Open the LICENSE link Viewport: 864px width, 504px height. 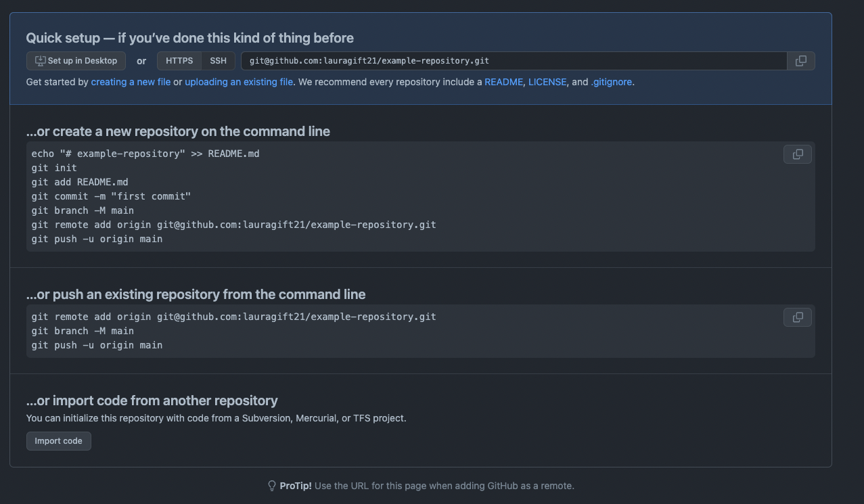[x=547, y=82]
